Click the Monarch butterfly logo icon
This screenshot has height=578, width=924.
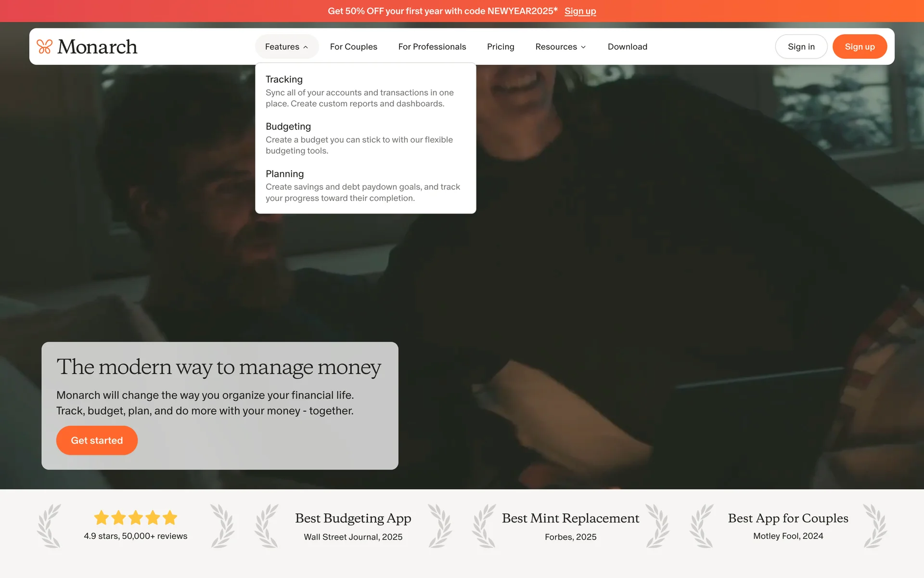click(x=44, y=47)
